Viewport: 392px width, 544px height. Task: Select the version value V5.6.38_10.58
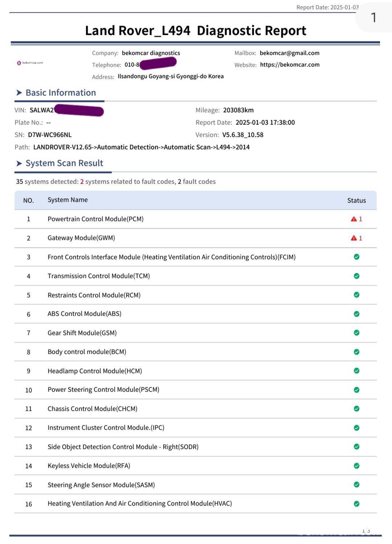pos(243,135)
